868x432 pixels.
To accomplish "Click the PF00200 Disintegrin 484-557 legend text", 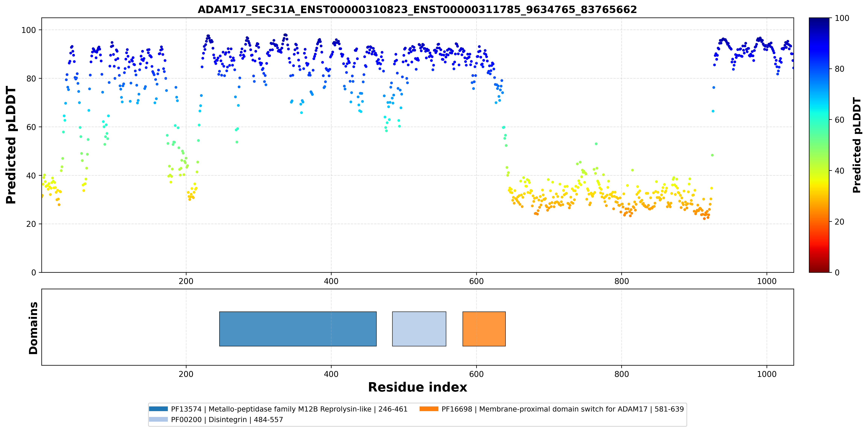I will (227, 420).
